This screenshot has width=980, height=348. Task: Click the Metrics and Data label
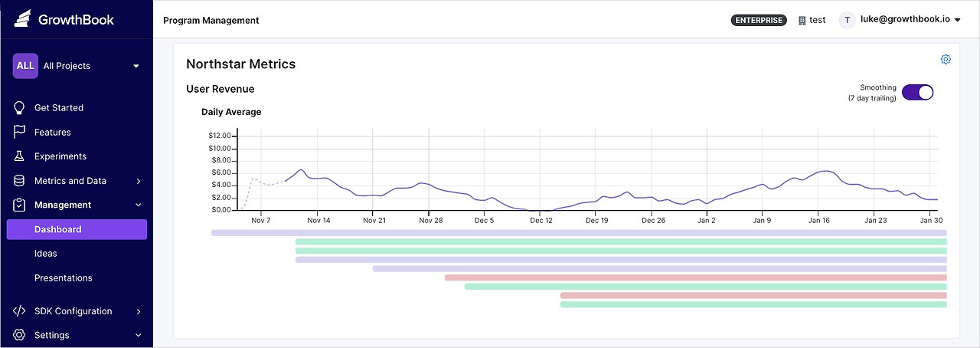[x=70, y=181]
